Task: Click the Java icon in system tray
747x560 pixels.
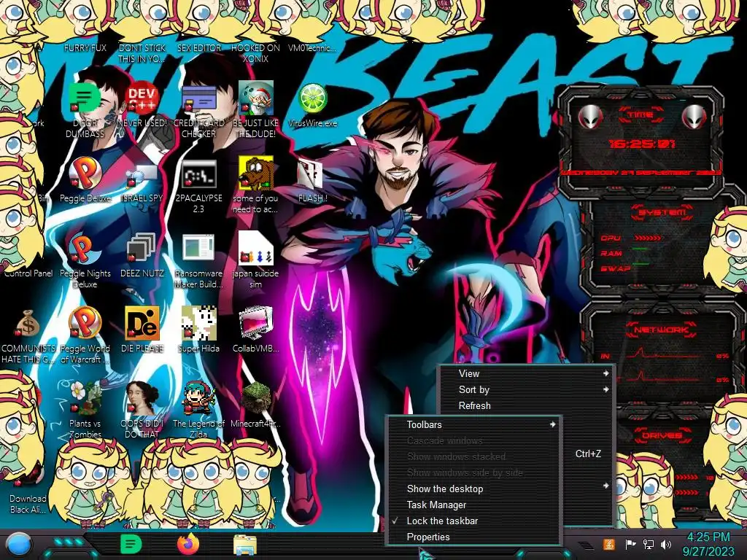Action: [608, 544]
